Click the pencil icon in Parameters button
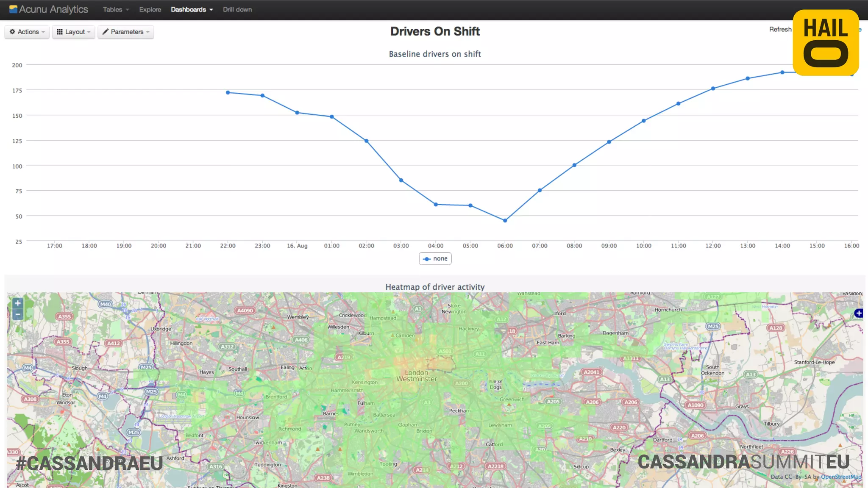The image size is (868, 488). pyautogui.click(x=106, y=32)
